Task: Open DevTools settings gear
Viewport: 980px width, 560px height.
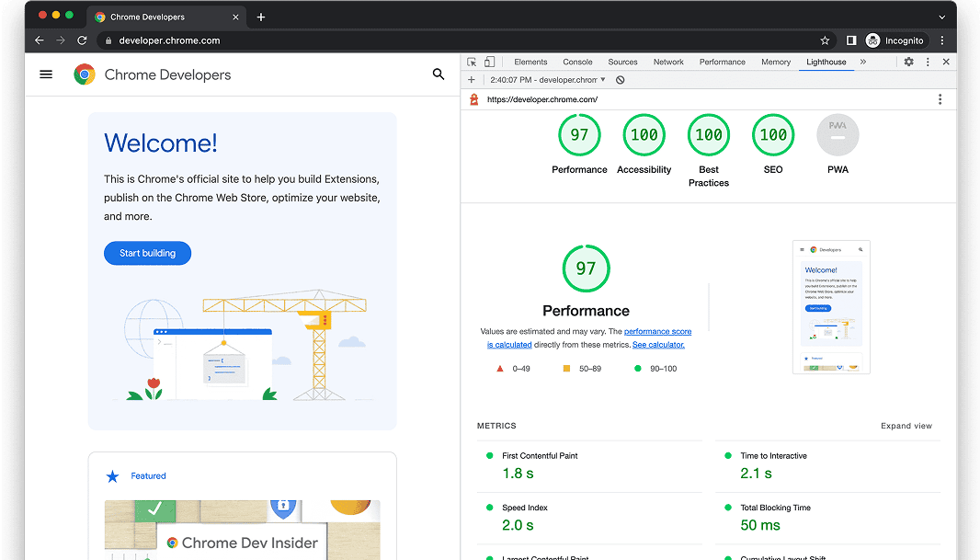Action: (908, 62)
